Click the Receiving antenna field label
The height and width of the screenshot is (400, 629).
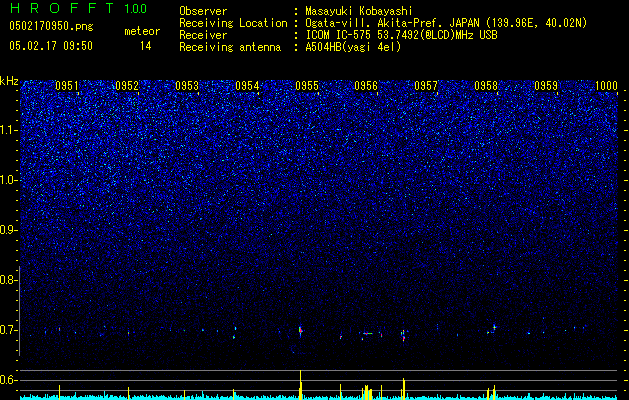click(230, 47)
